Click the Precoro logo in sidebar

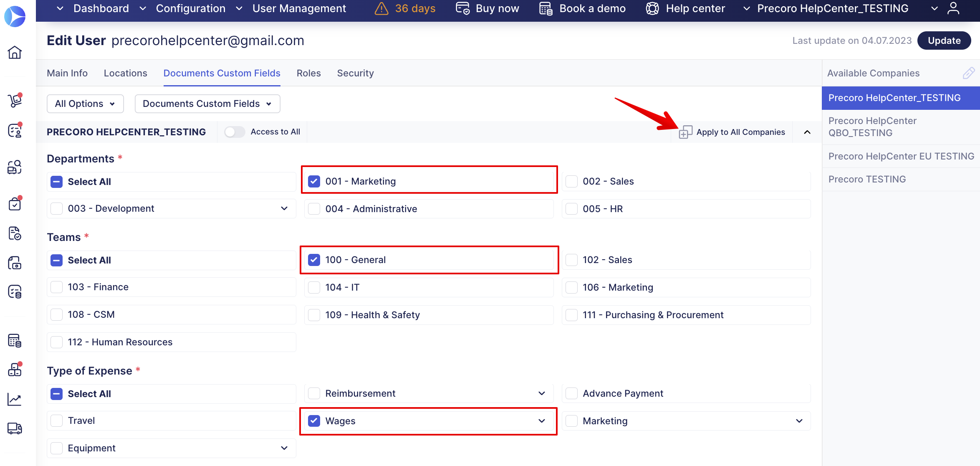click(x=15, y=16)
